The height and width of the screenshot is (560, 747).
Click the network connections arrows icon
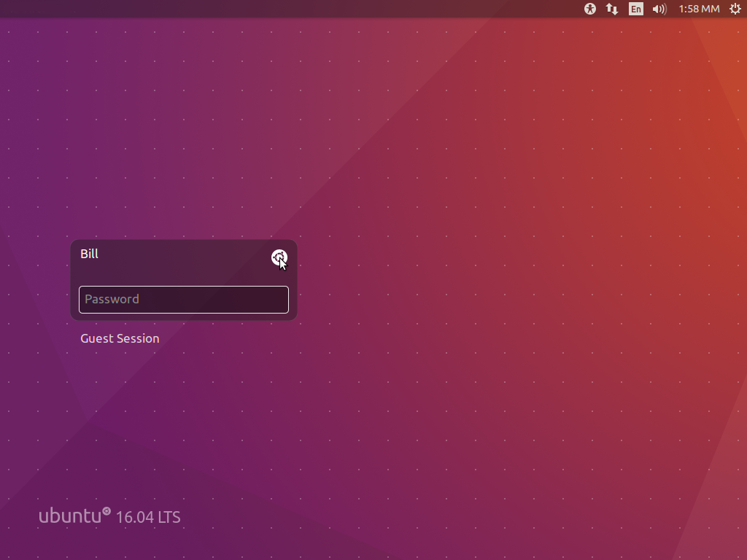tap(613, 9)
